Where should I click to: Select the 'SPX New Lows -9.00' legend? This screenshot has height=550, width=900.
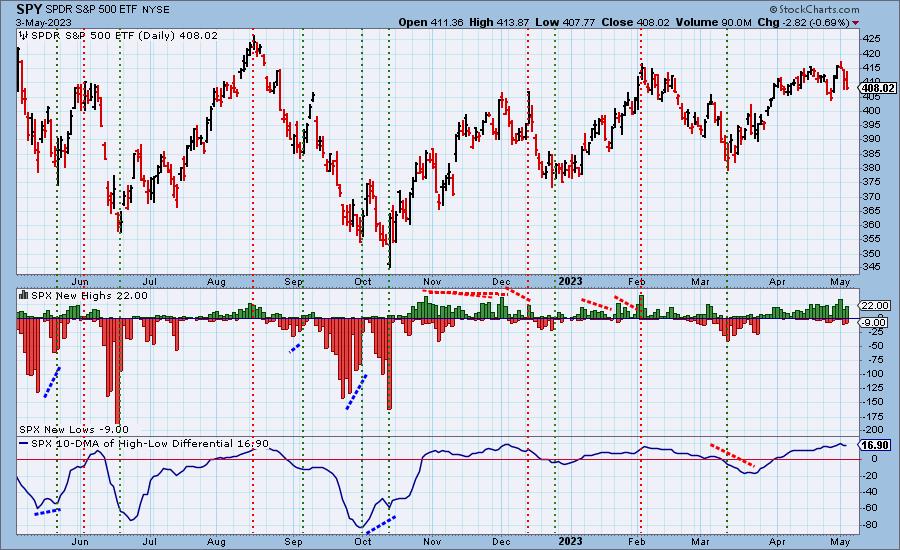[74, 429]
